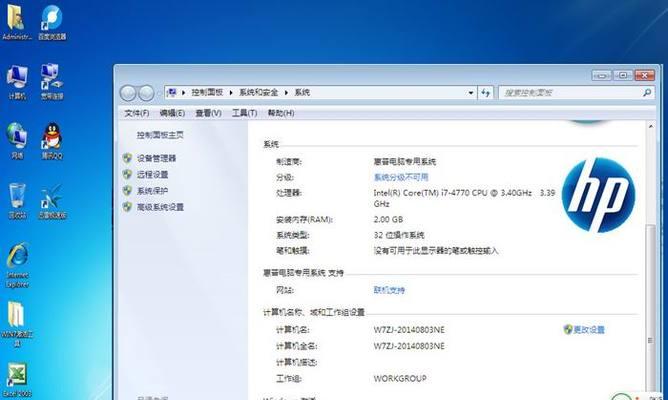Select the 计算机全名 value W7ZJ-20140803NE
This screenshot has height=400, width=668.
click(x=409, y=346)
